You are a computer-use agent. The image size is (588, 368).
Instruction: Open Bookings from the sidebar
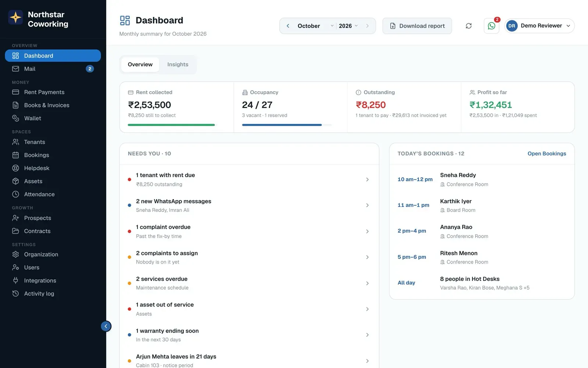coord(53,155)
